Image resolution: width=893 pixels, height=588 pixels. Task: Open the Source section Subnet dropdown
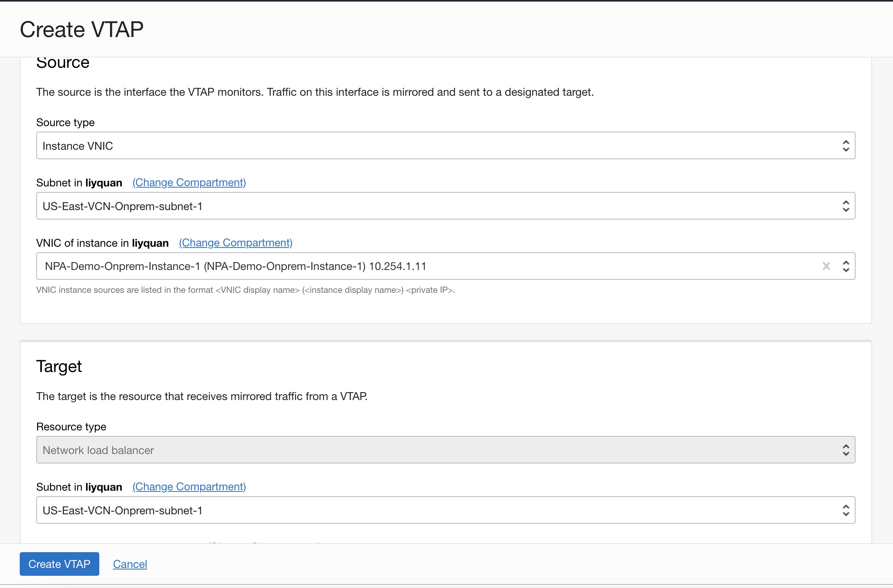(x=433, y=206)
